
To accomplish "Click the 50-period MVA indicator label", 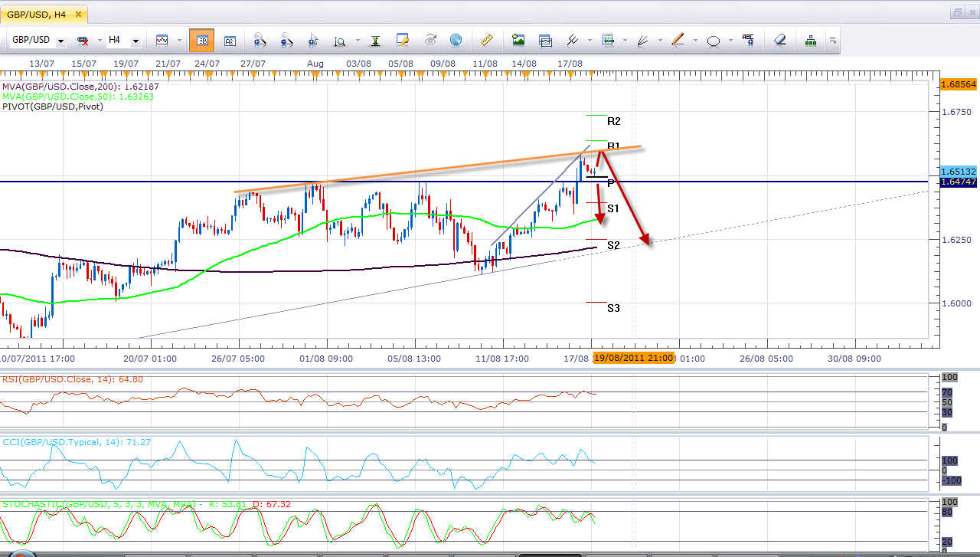I will pyautogui.click(x=77, y=97).
